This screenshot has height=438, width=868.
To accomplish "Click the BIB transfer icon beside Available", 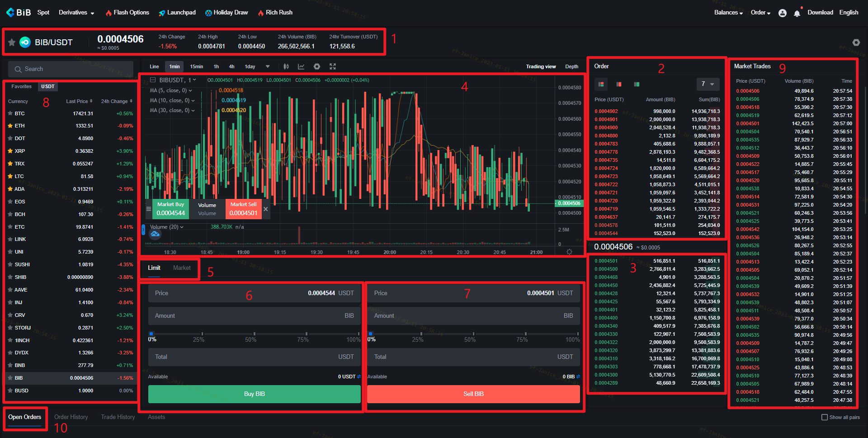I will 578,377.
